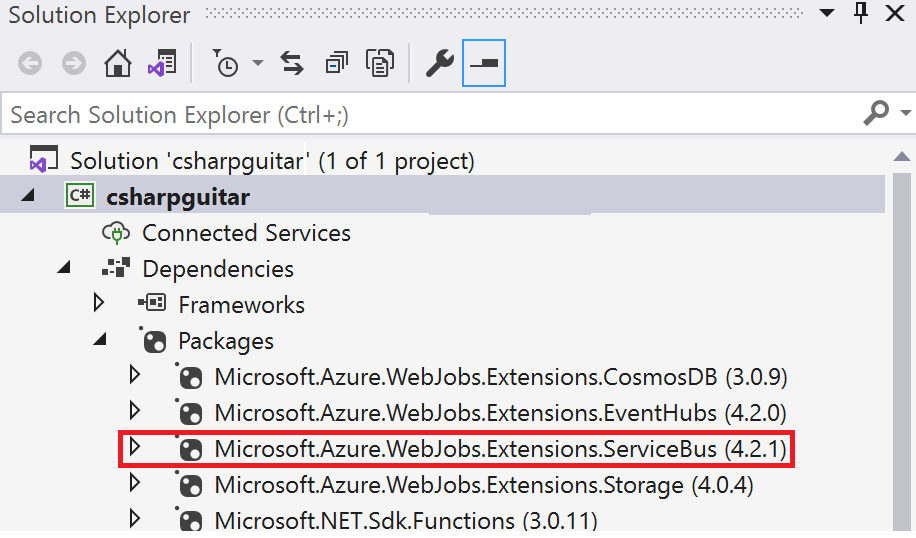This screenshot has width=916, height=538.
Task: Expand the ServiceBus package node
Action: (135, 447)
